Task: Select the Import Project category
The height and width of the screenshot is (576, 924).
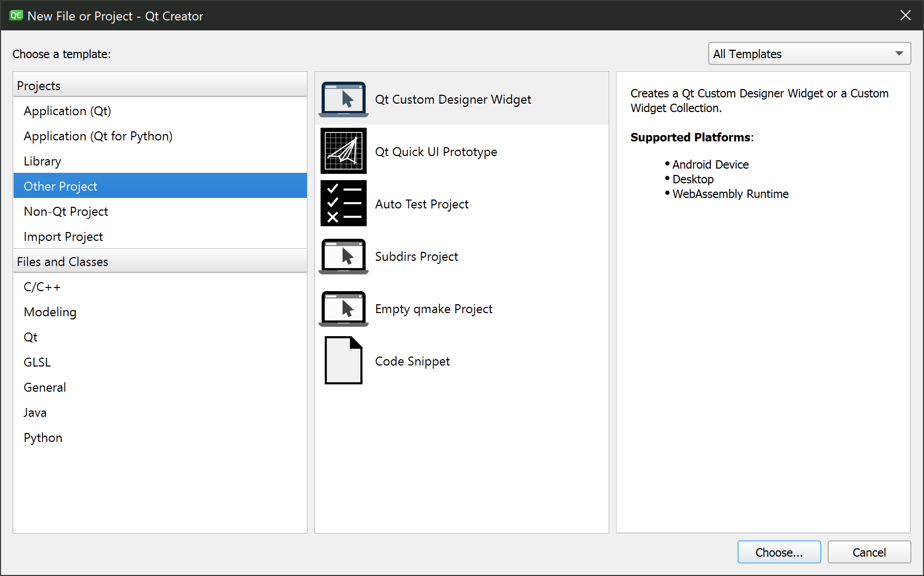Action: (x=63, y=237)
